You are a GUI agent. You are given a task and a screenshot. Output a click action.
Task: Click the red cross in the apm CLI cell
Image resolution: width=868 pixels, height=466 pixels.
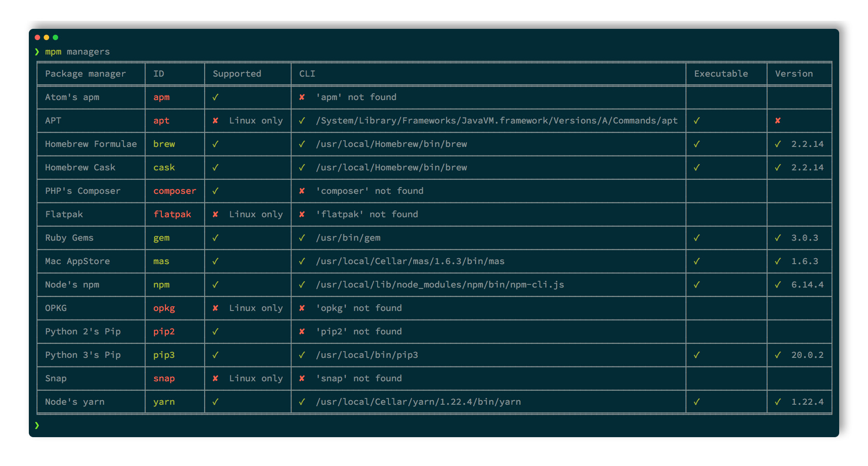pos(302,97)
